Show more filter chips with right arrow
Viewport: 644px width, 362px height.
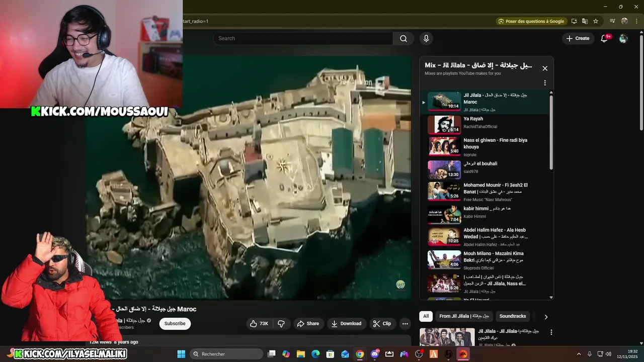coord(546,317)
